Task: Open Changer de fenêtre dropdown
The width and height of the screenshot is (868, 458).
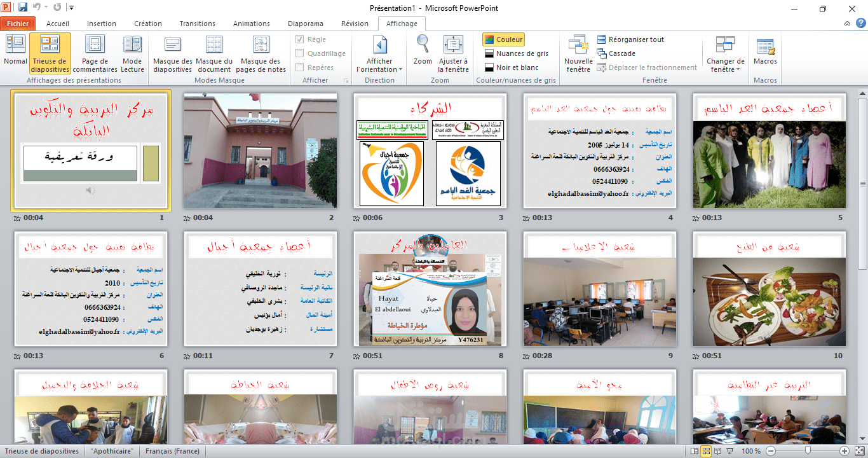Action: click(x=725, y=53)
